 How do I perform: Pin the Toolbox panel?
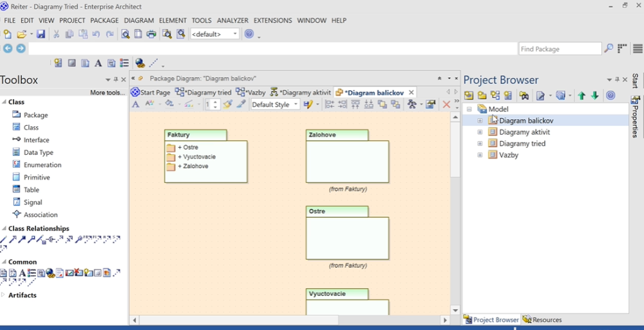[x=116, y=80]
